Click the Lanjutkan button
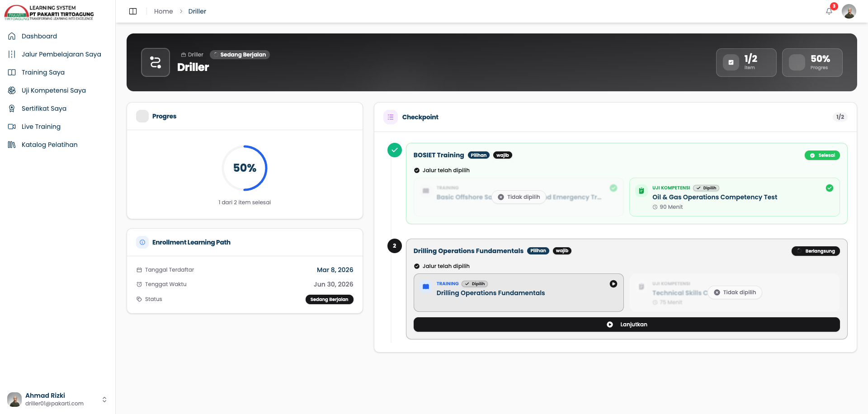This screenshot has height=414, width=868. [627, 325]
